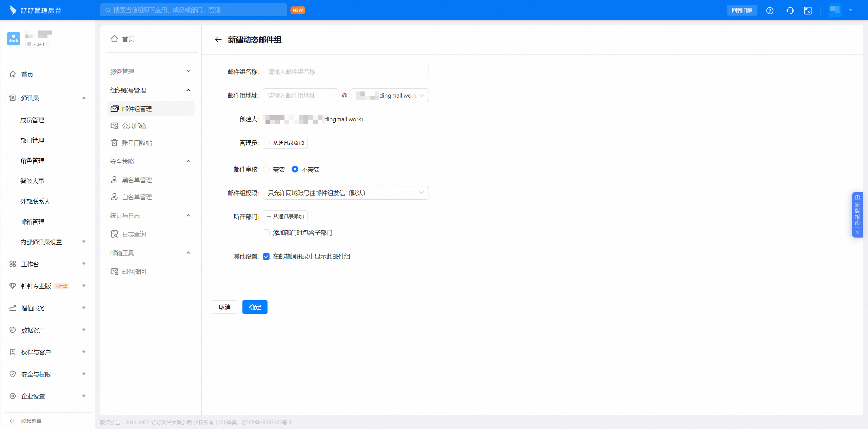This screenshot has width=868, height=429.
Task: Click the 工作台 grid icon in left sidebar
Action: point(13,264)
